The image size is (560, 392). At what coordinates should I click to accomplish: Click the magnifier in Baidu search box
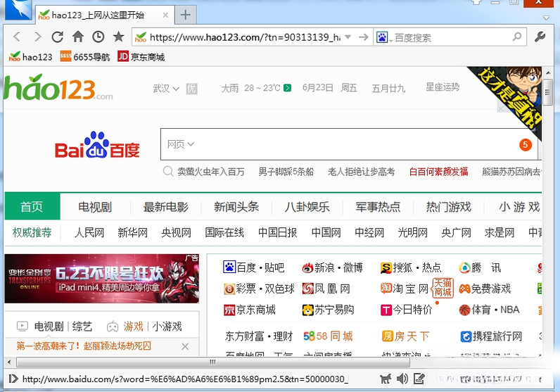tap(517, 37)
